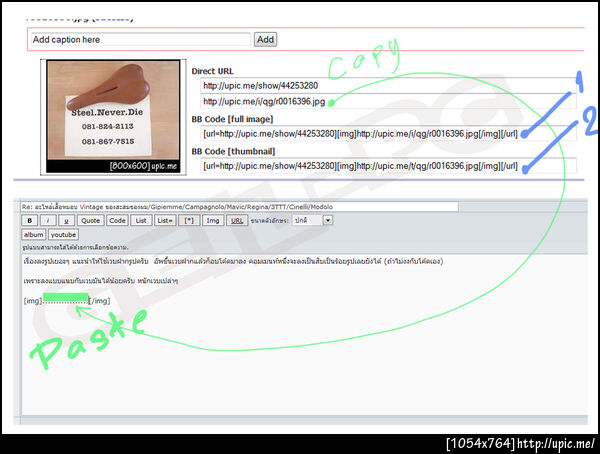Screen dimensions: 600x454
Task: Insert a list item [*] tag
Action: click(189, 220)
